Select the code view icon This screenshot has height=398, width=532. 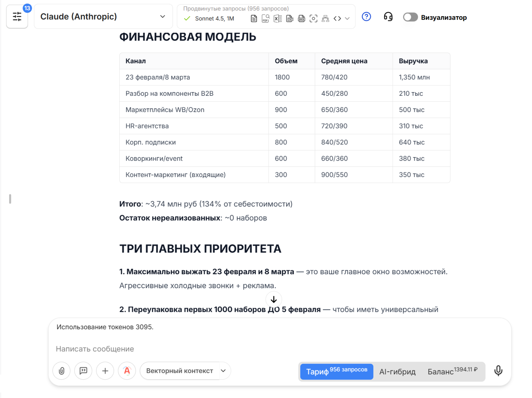pos(337,18)
